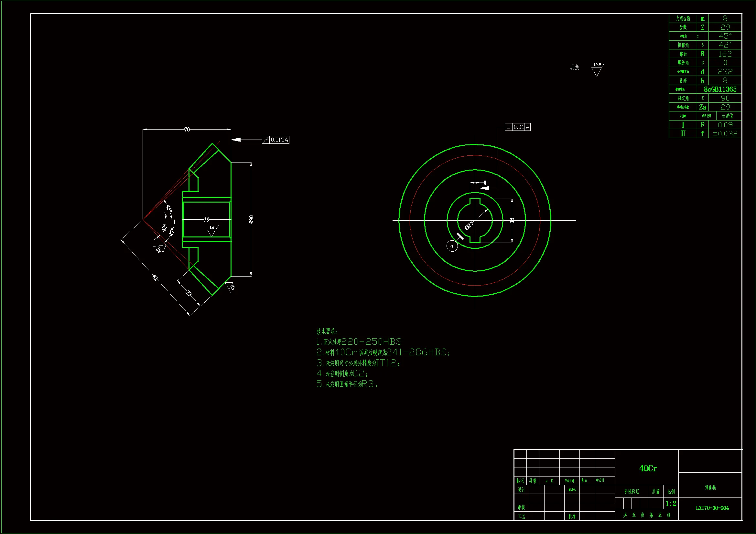This screenshot has width=756, height=534.
Task: Select the 45° angle dimension text
Action: [x=169, y=208]
